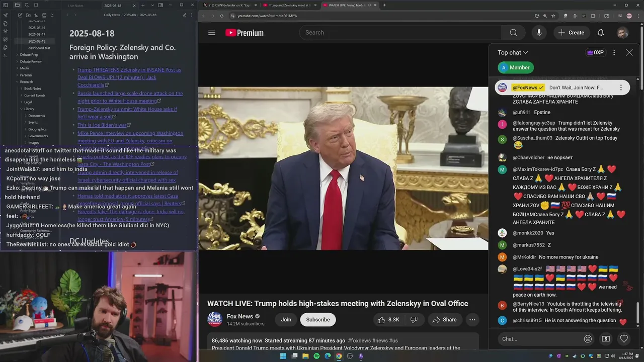Open the file explorer tab in Obsidian
Viewport: 644px width, 362px height.
(17, 5)
